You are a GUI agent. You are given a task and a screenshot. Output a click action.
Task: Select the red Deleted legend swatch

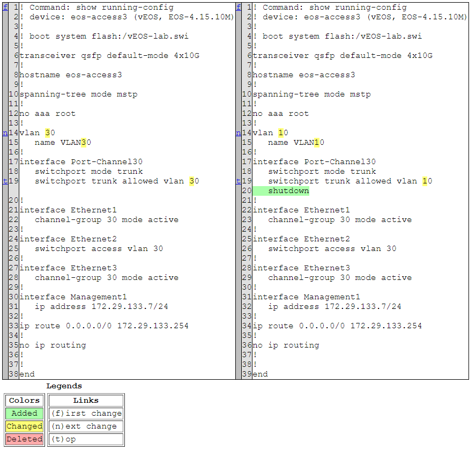(24, 439)
